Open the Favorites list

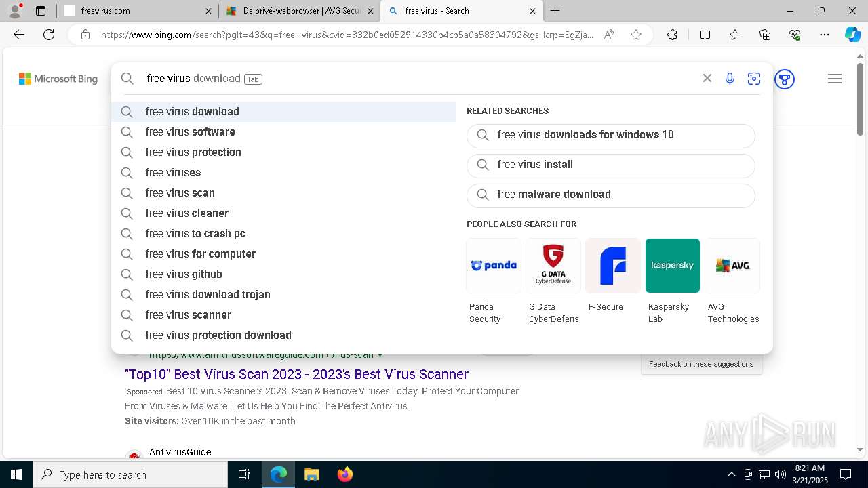click(x=735, y=35)
